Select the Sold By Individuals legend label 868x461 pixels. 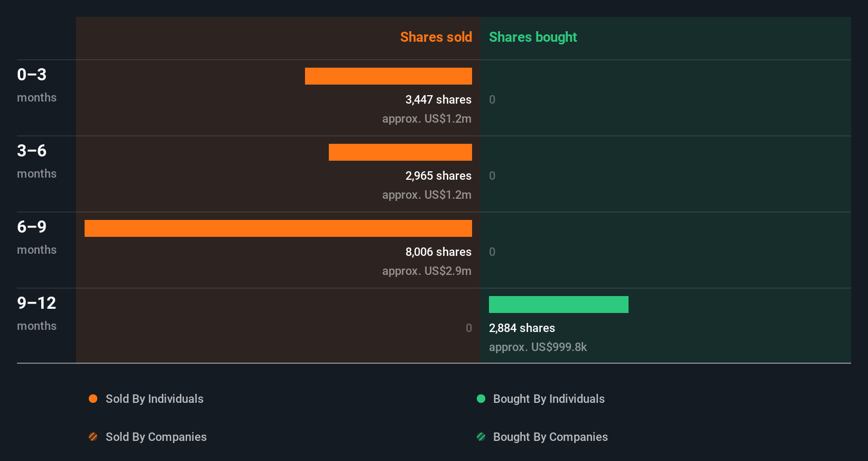pyautogui.click(x=154, y=399)
